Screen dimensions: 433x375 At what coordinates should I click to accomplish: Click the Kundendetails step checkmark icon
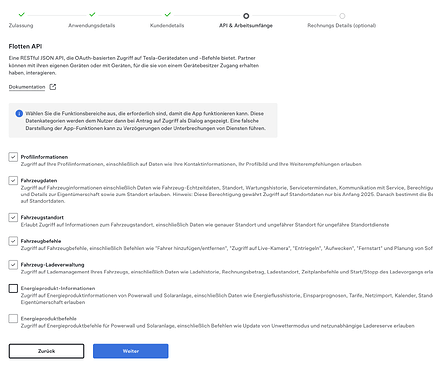coord(168,15)
